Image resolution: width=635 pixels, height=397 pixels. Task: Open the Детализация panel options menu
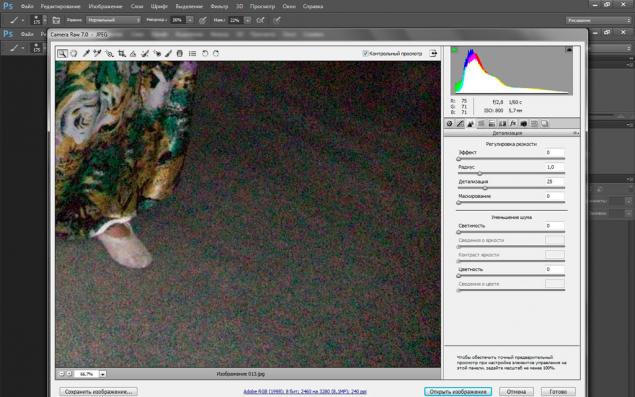tap(575, 133)
